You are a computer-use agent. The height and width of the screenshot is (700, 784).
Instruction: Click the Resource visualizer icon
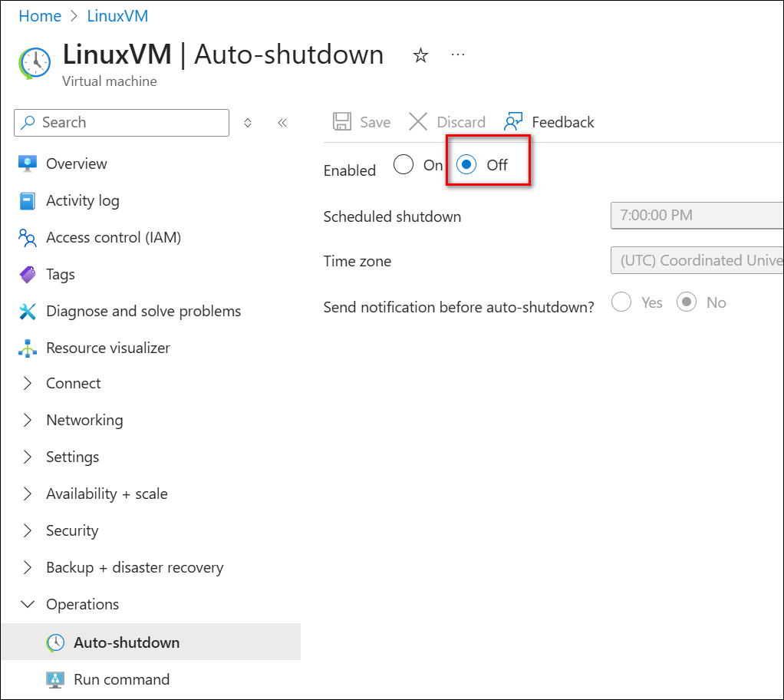(28, 348)
